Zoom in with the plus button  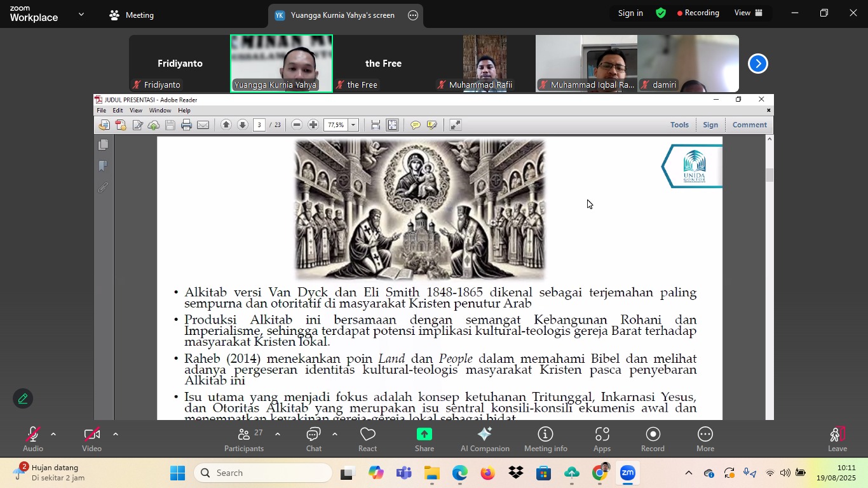(313, 125)
